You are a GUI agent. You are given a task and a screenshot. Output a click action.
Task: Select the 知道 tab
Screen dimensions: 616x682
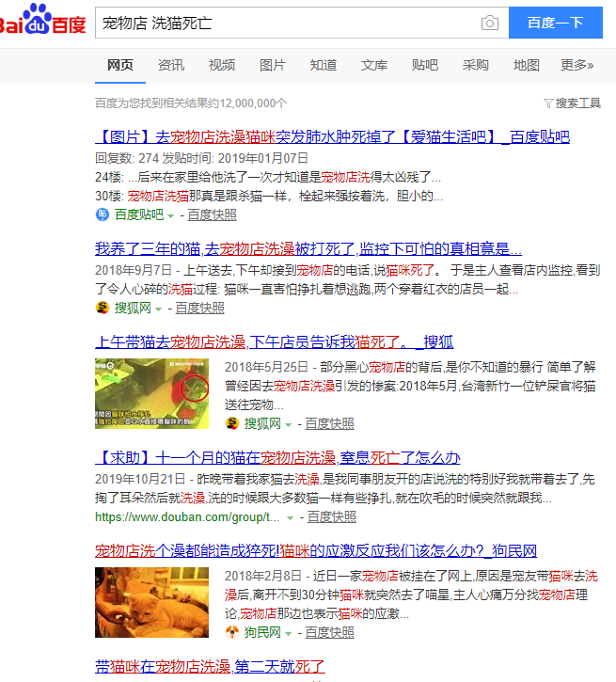tap(324, 65)
